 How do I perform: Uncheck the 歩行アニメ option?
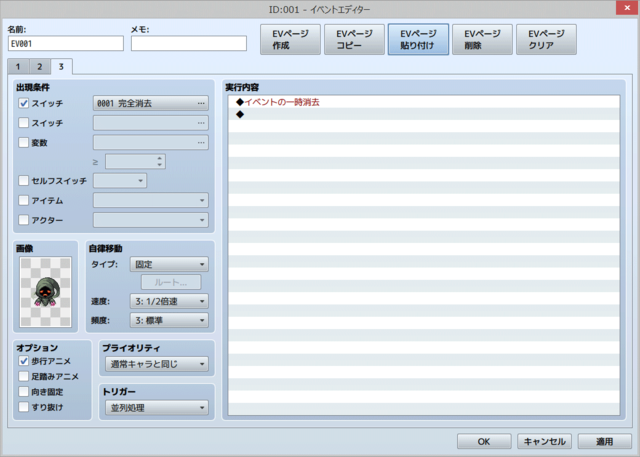click(24, 361)
